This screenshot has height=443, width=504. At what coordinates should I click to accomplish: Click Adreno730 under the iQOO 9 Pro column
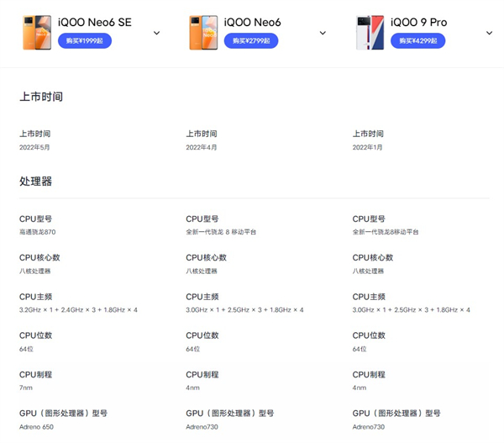coord(369,427)
